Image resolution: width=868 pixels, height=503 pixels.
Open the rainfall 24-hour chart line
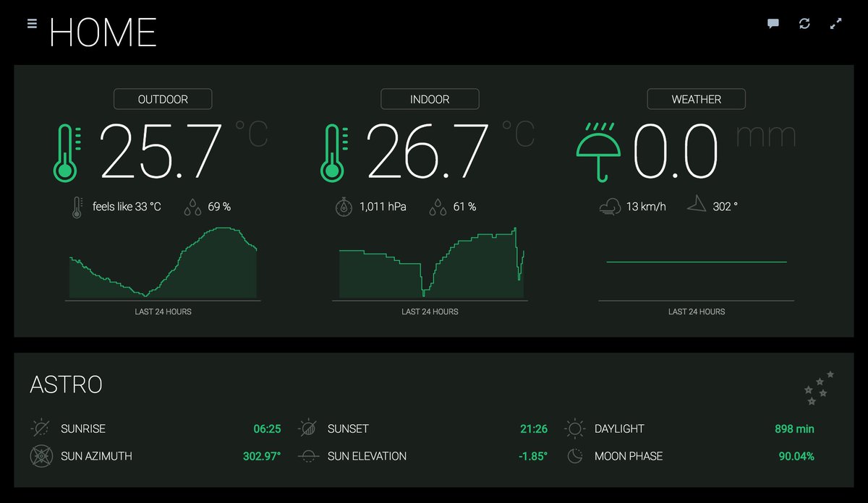[x=696, y=262]
